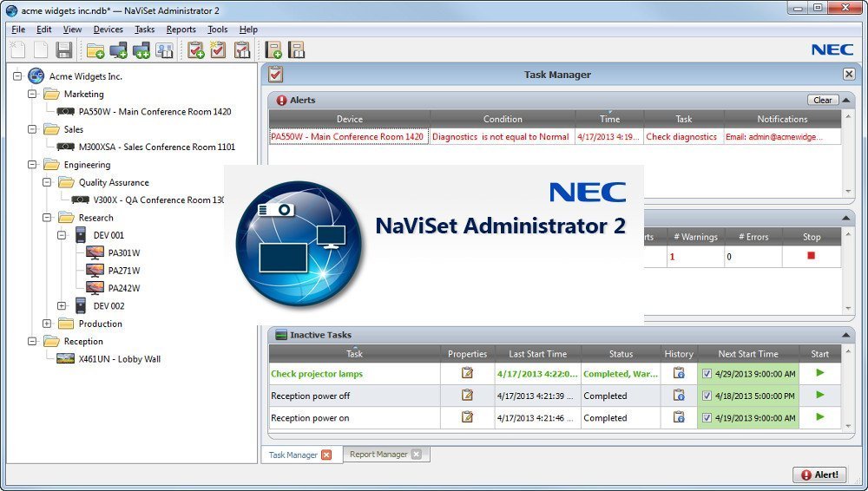Click the Task Manager clipboard header icon
Viewport: 868px width, 491px height.
(276, 75)
